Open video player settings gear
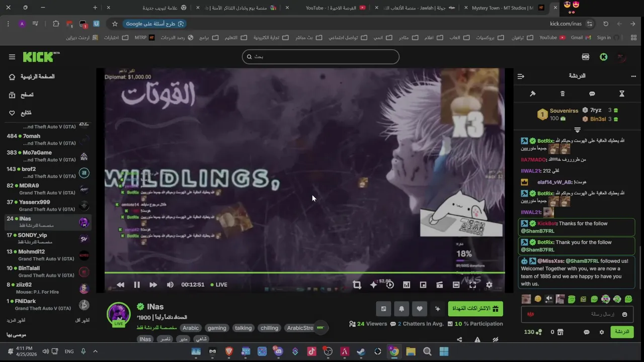Image resolution: width=644 pixels, height=362 pixels. point(489,285)
